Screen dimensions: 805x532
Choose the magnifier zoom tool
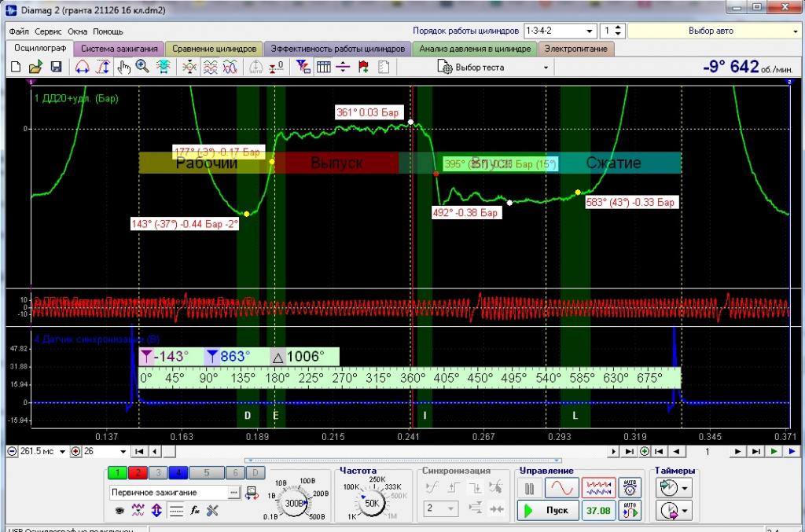tap(143, 67)
